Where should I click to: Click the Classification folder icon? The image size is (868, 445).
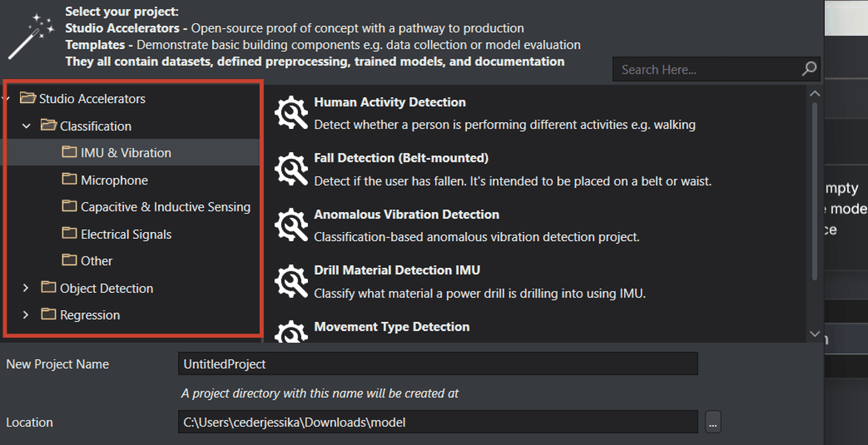pos(49,125)
